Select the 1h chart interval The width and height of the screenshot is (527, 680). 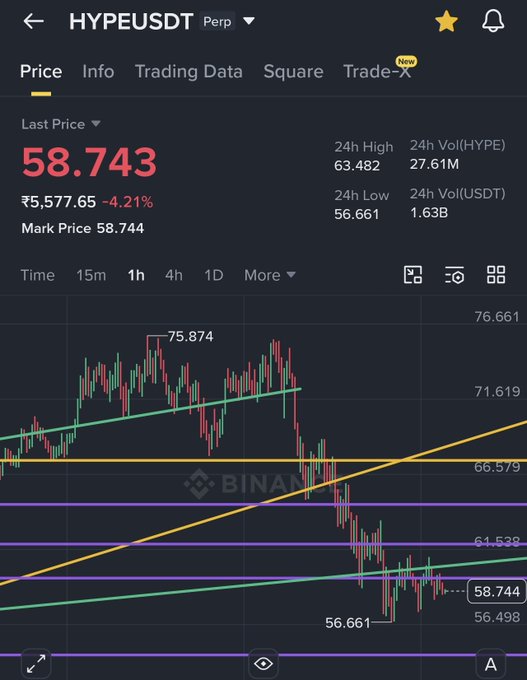(136, 275)
